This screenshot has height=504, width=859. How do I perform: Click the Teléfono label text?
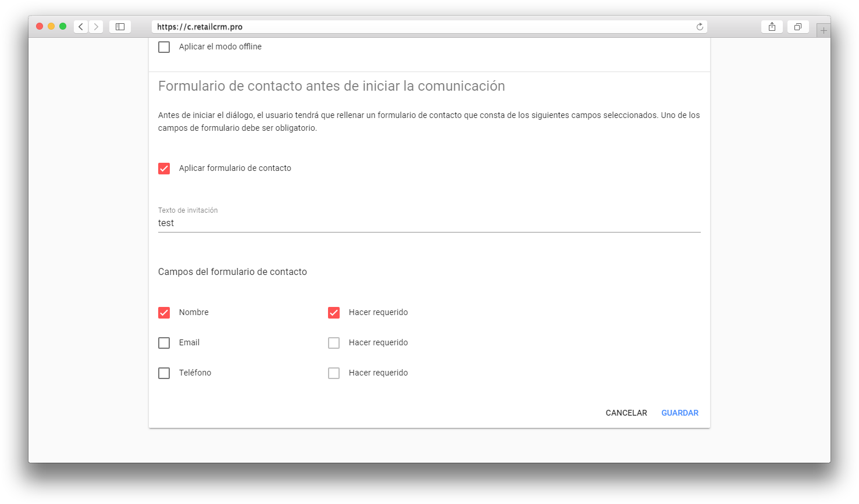(x=195, y=373)
